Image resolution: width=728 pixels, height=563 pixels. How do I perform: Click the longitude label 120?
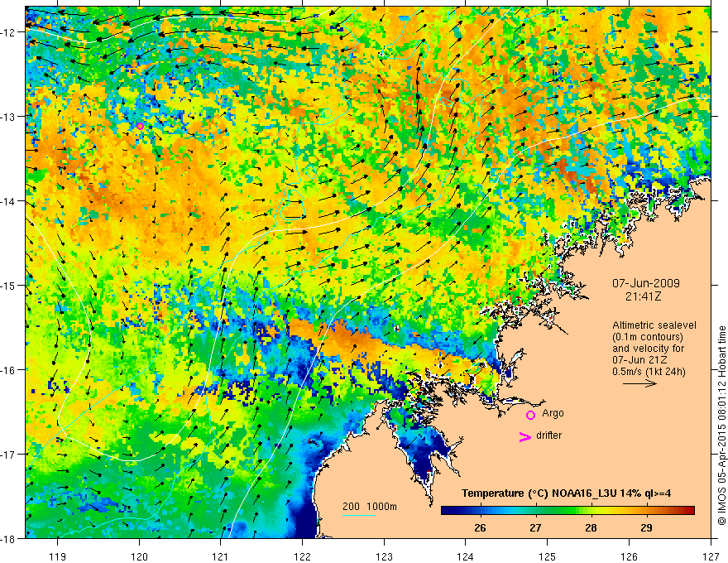tap(139, 556)
